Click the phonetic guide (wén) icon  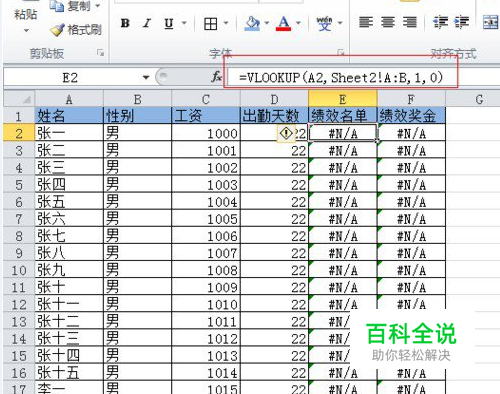[324, 23]
